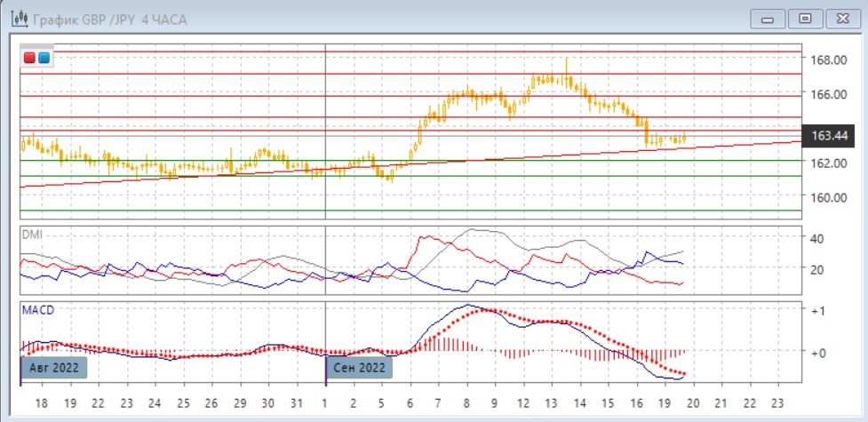Image resolution: width=868 pixels, height=422 pixels.
Task: Click the DMI indicator label
Action: (32, 235)
